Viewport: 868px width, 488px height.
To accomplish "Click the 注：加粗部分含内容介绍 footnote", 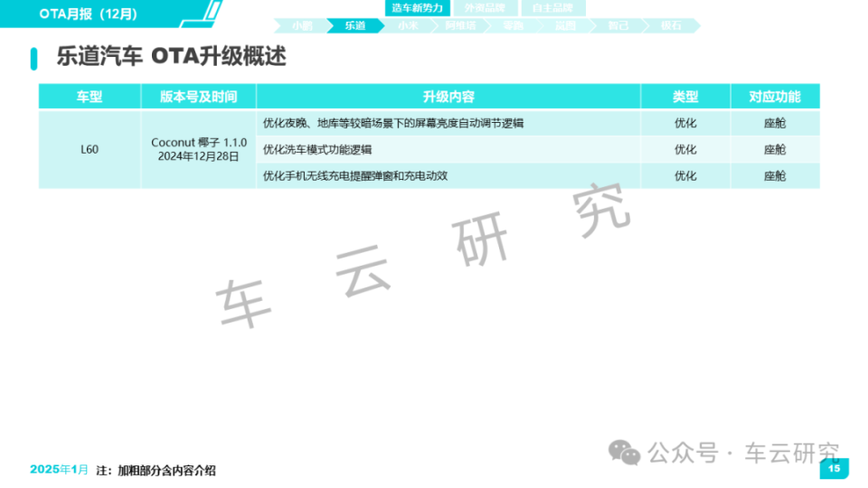I will (156, 470).
